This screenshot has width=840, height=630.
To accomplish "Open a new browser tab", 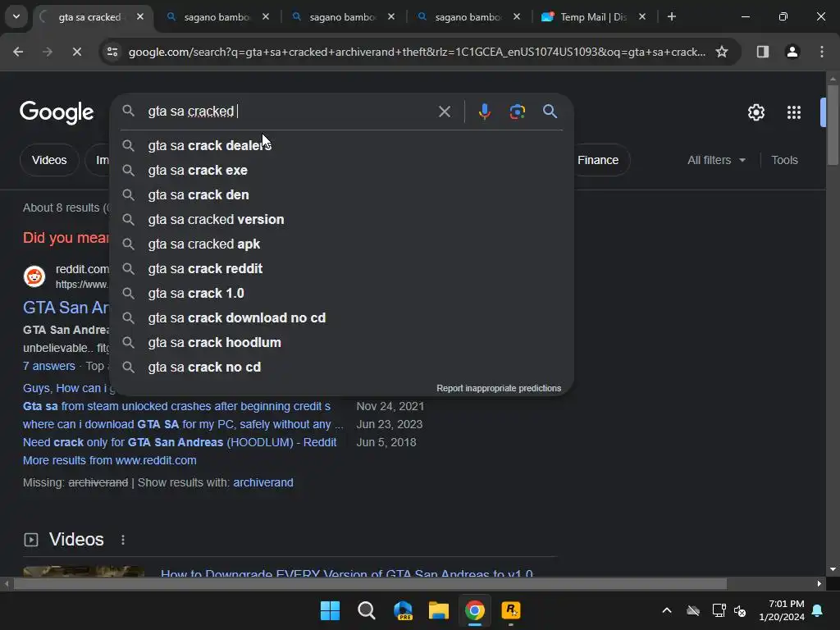I will click(x=671, y=16).
